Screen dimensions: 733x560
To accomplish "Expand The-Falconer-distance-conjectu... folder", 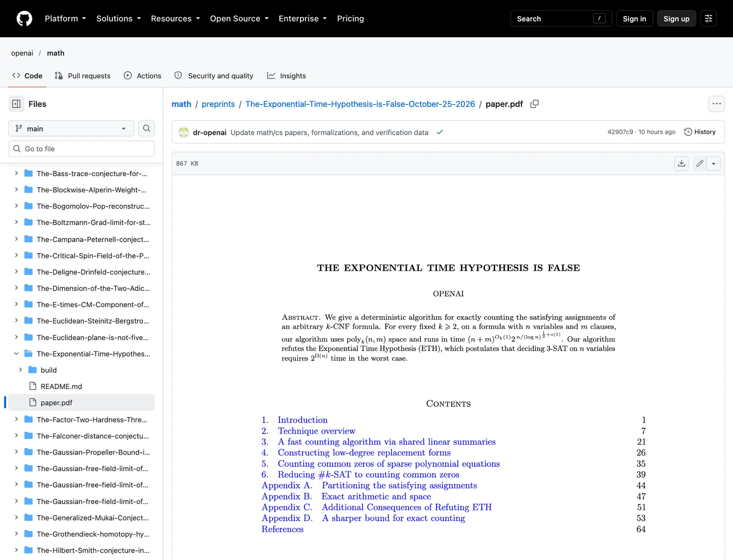I will coord(16,435).
